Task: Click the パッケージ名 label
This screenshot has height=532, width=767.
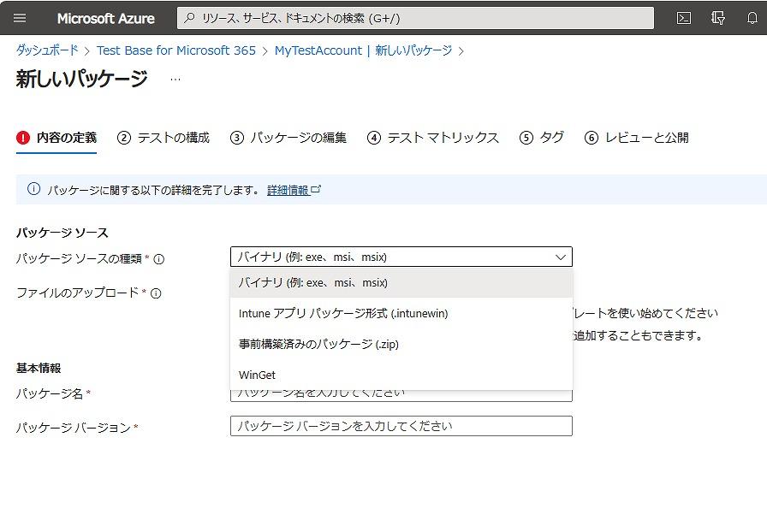Action: tap(50, 393)
